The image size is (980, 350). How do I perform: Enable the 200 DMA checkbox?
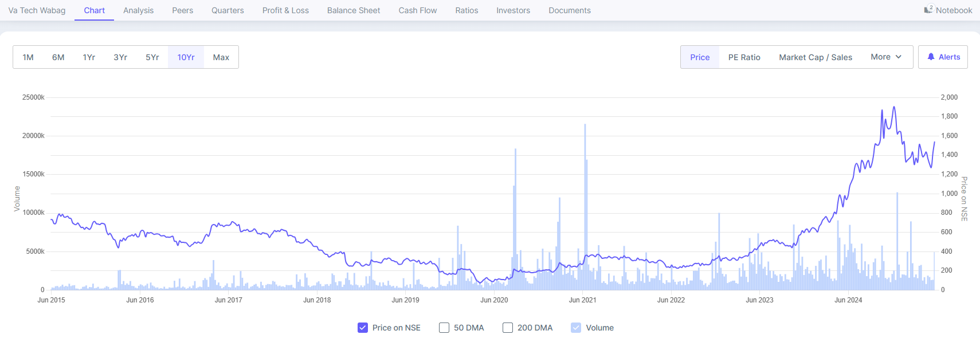tap(508, 328)
